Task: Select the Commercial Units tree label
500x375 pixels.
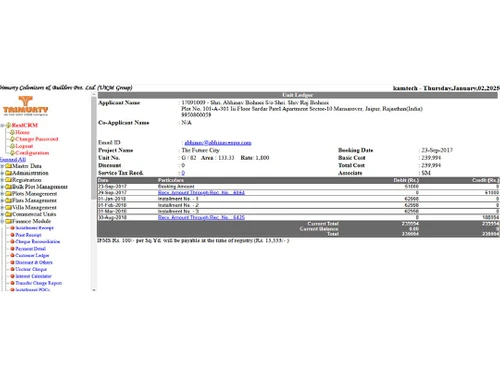Action: 34,214
